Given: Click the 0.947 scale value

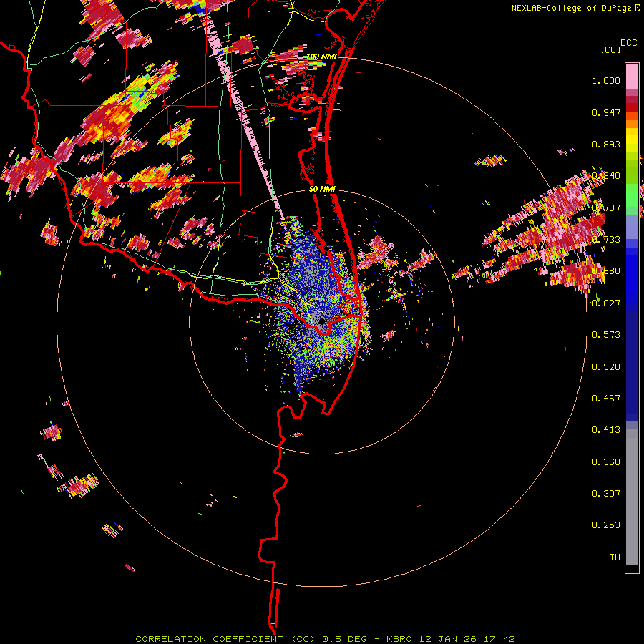Looking at the screenshot, I should click(x=606, y=112).
